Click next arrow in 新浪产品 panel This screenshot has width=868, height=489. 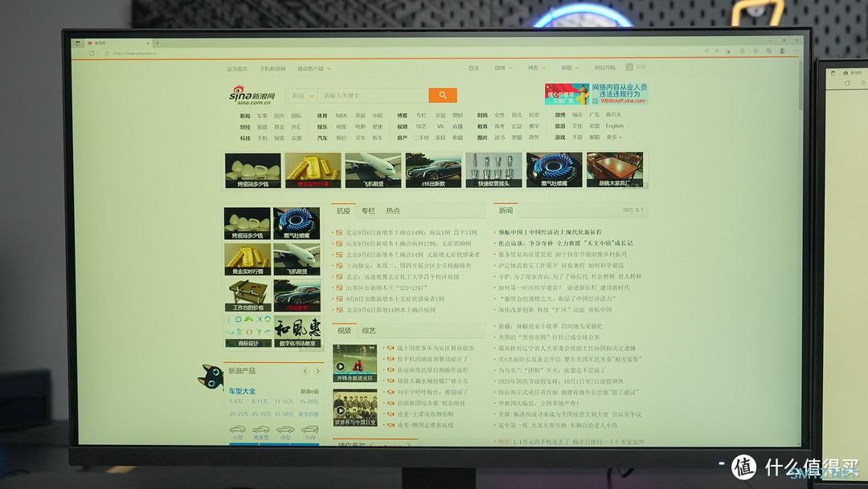click(317, 371)
